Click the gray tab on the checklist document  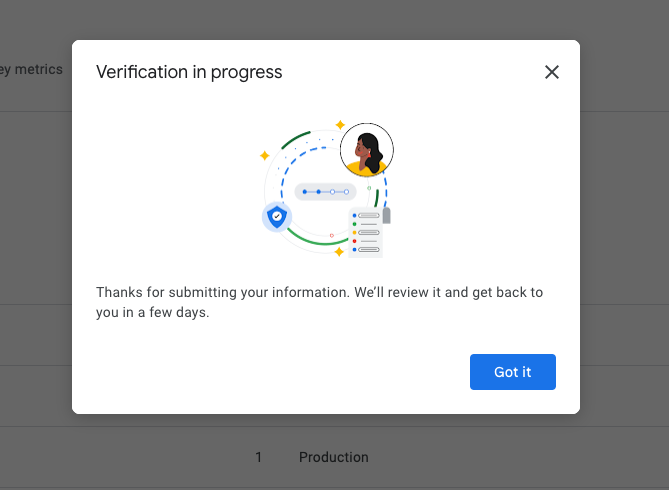pos(387,215)
